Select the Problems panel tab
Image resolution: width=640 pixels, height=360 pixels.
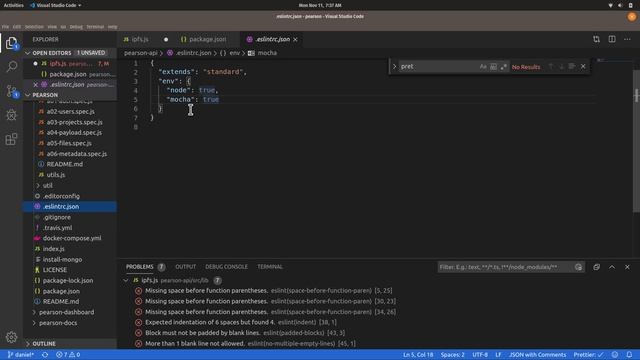[140, 267]
